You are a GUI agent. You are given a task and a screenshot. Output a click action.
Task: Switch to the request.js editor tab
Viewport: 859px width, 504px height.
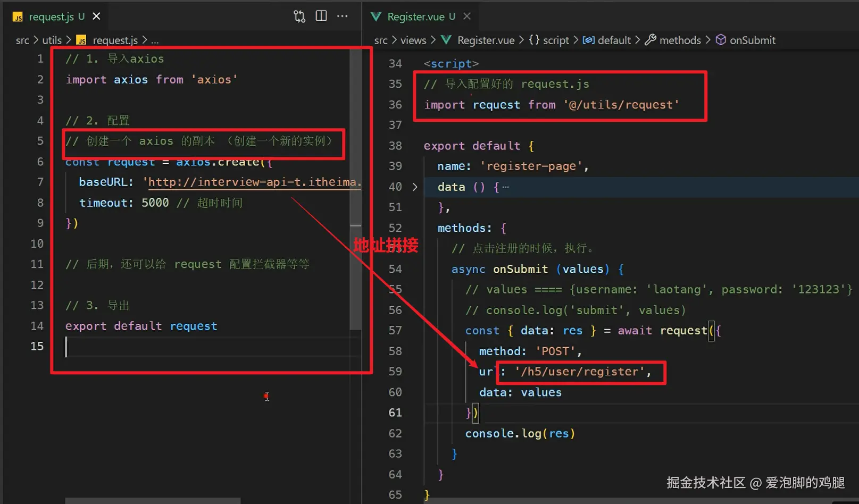pos(51,16)
